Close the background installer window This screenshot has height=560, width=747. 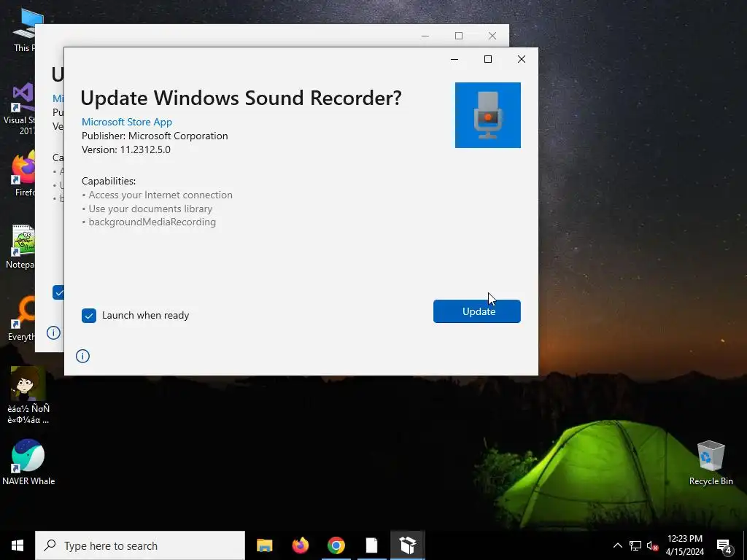click(x=492, y=36)
